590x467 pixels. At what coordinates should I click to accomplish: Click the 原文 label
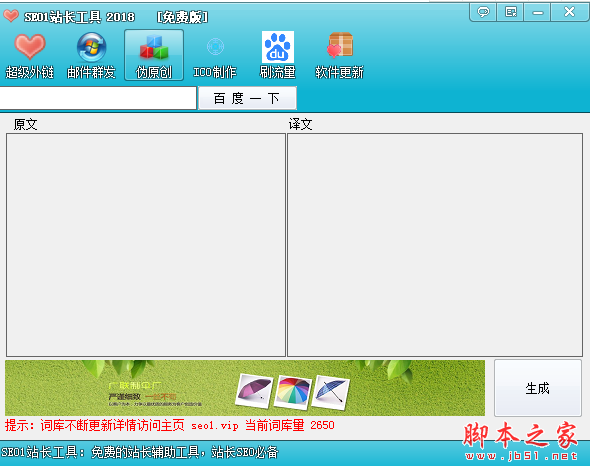pos(25,124)
